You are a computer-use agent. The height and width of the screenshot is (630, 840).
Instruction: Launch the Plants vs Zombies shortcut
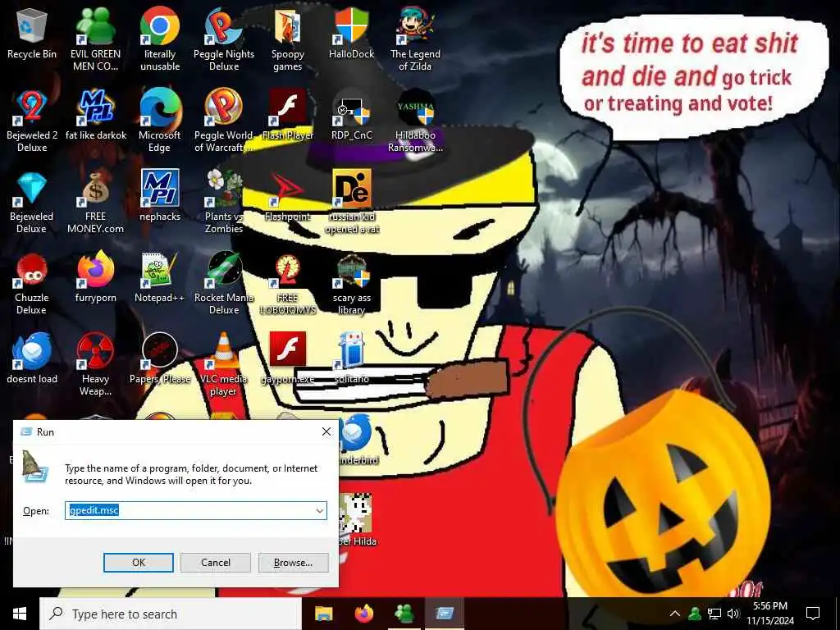(x=224, y=203)
